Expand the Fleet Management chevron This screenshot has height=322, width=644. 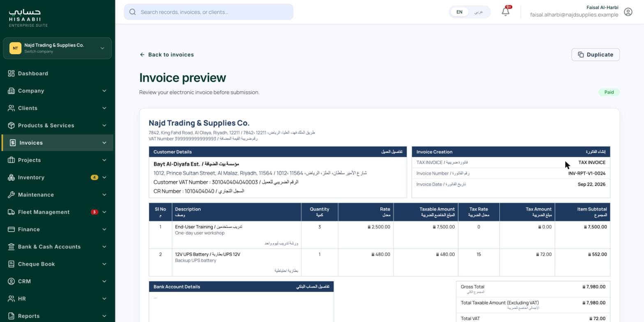pyautogui.click(x=104, y=212)
